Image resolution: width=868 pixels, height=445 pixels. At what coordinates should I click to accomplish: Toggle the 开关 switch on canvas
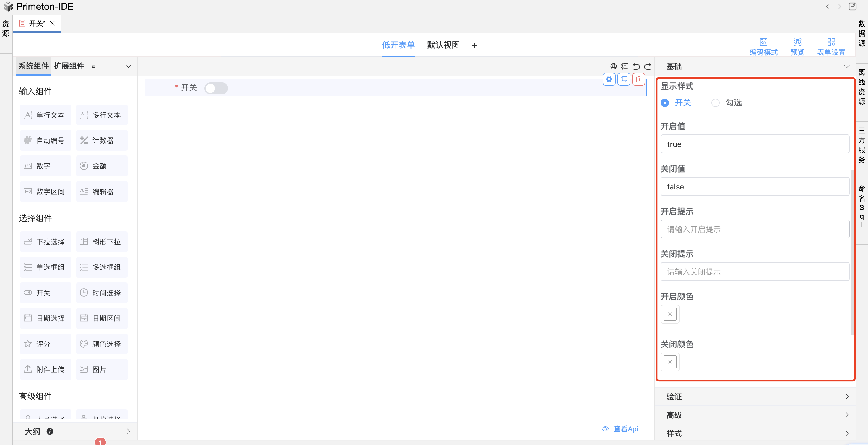(x=216, y=88)
